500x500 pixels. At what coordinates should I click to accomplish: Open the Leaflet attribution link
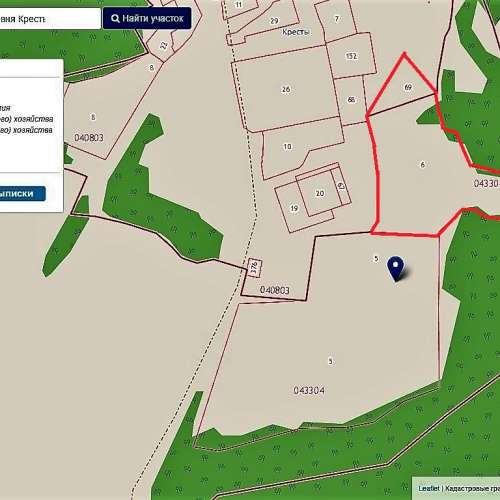429,488
